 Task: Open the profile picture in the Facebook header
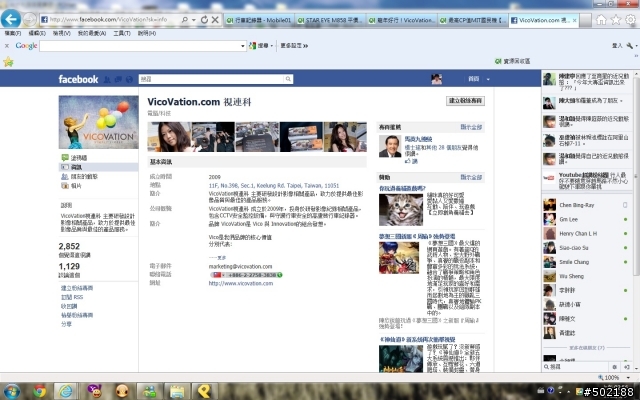(x=436, y=79)
